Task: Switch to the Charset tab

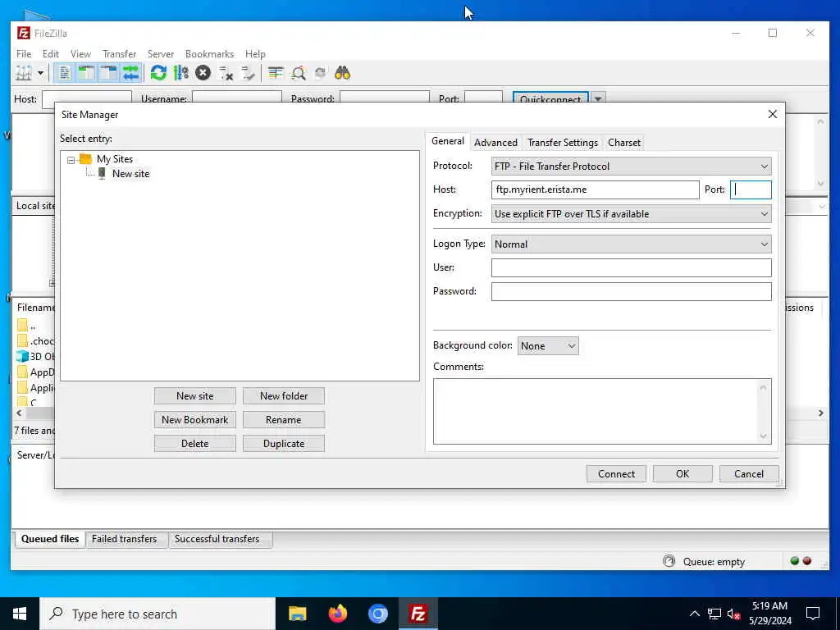Action: [x=624, y=143]
